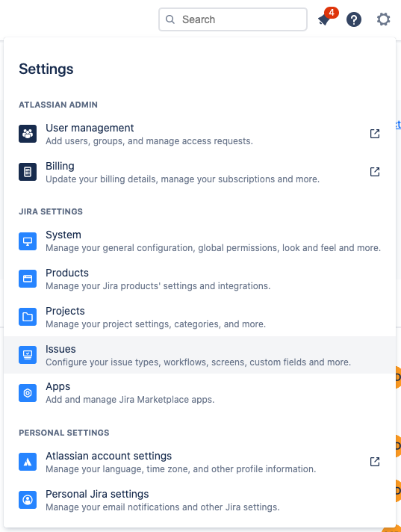Click 'Manage your Jira products' settings' description
The image size is (401, 532).
click(x=158, y=286)
